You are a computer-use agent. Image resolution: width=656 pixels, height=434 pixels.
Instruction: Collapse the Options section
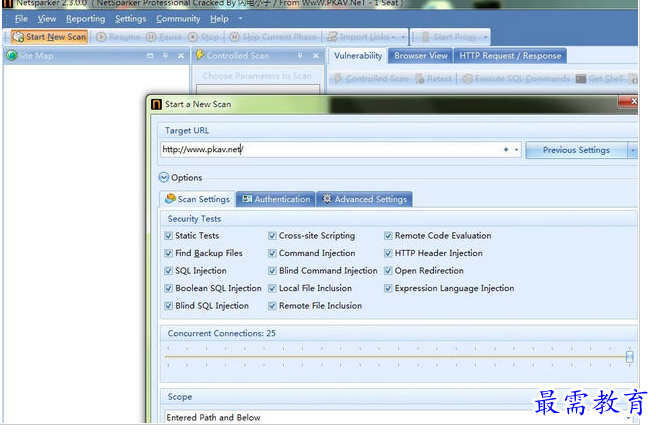point(164,177)
